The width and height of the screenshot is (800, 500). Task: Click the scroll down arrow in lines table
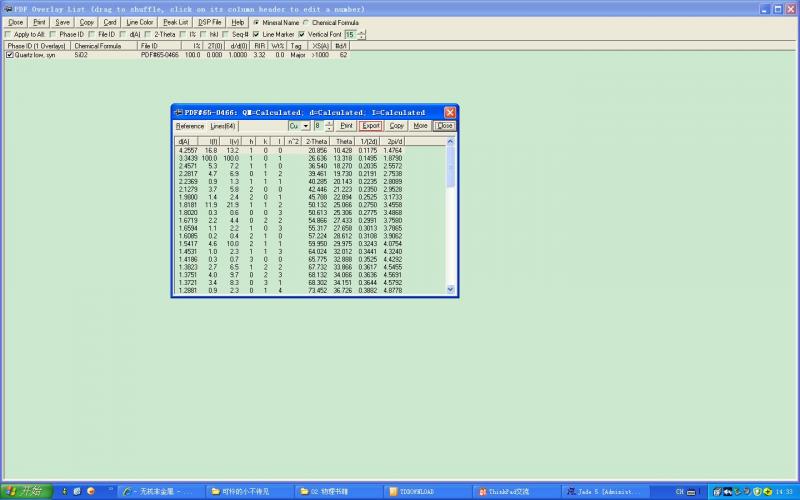(x=450, y=289)
